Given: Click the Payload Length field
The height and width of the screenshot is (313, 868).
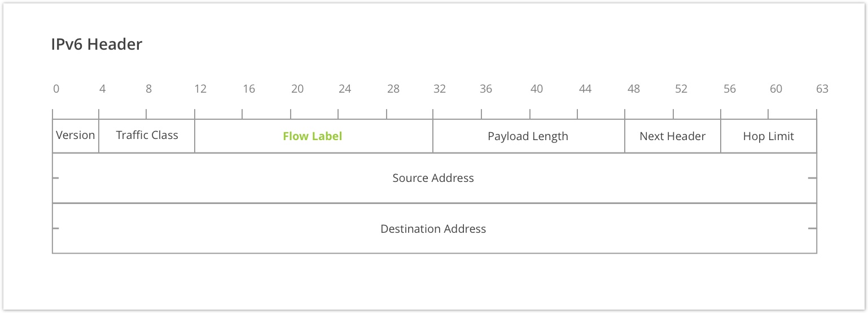Looking at the screenshot, I should tap(528, 136).
